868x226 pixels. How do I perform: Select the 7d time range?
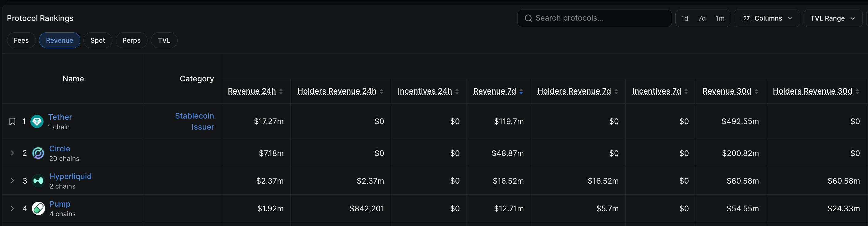[x=702, y=18]
